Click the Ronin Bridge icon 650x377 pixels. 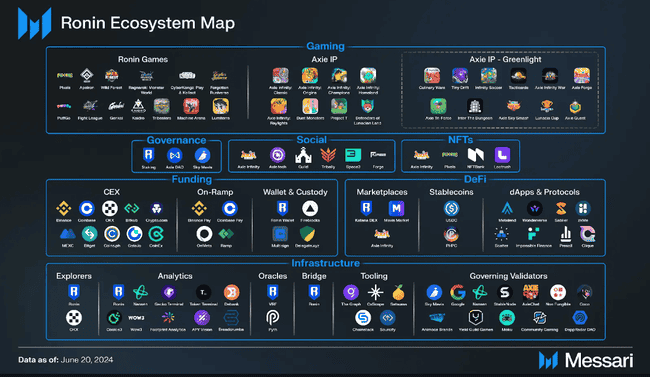(x=314, y=292)
